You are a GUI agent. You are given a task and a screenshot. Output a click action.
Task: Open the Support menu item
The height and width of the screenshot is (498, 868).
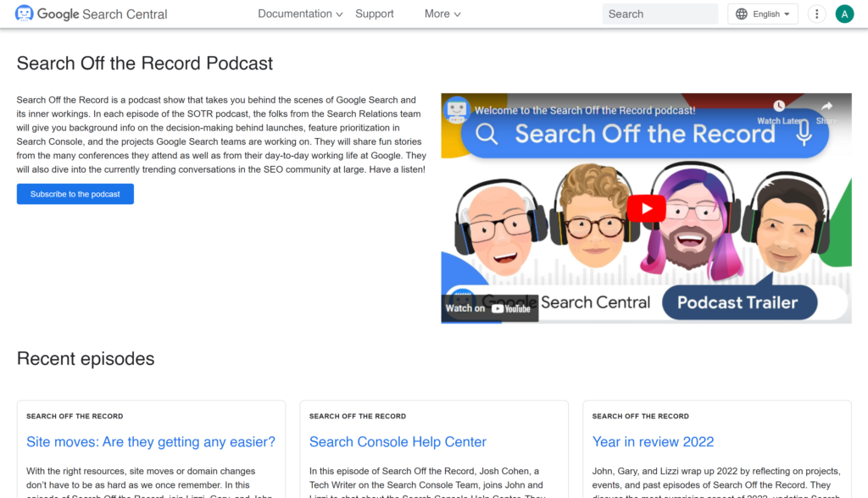[x=374, y=14]
